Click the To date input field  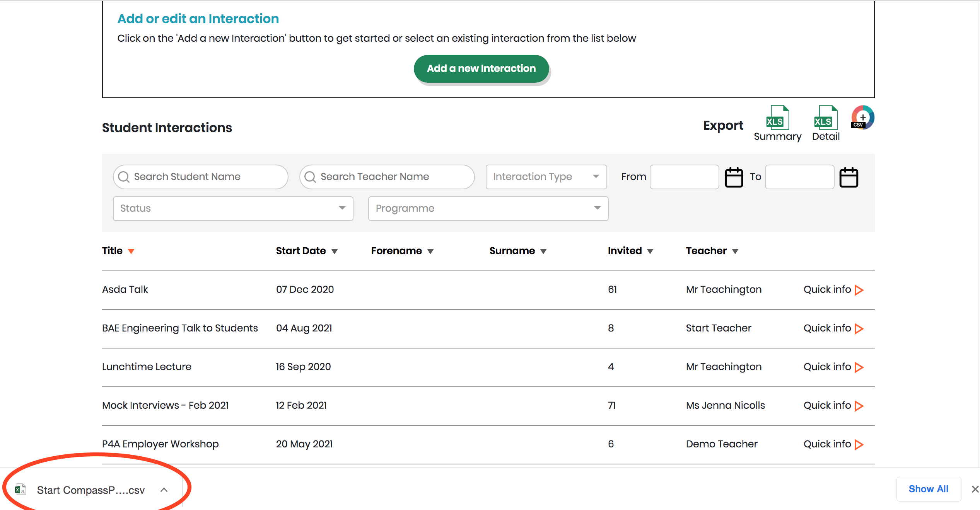(799, 177)
